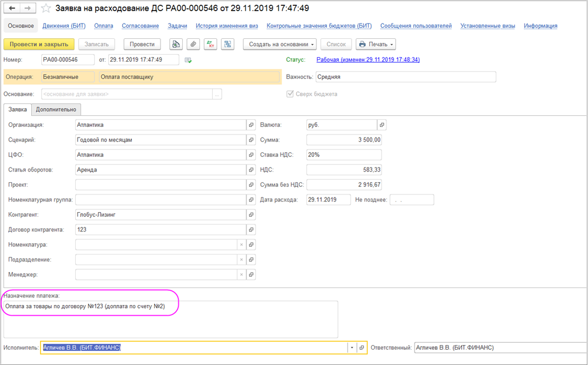Open the Контрагент field lookup icon

click(x=251, y=215)
